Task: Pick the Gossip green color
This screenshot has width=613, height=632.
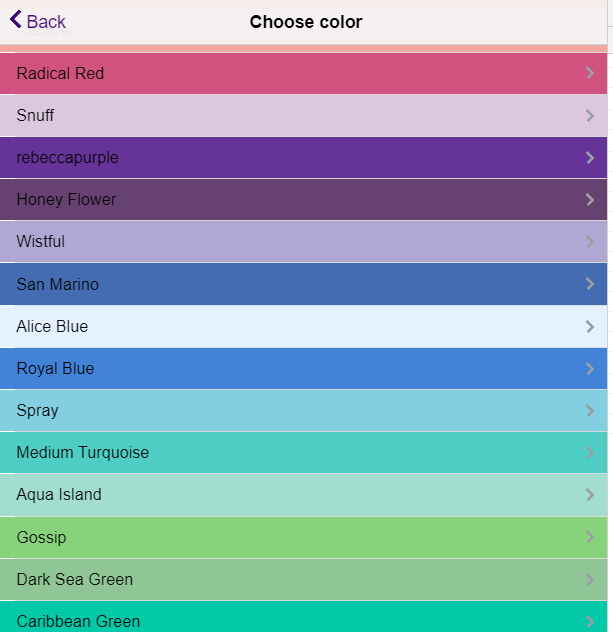Action: (41, 537)
